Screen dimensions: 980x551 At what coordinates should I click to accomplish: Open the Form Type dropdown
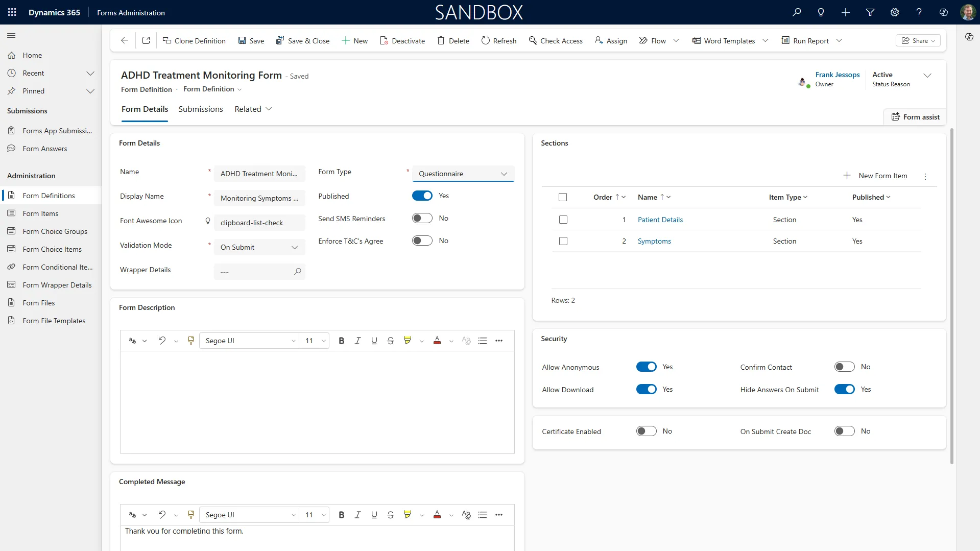[x=463, y=174]
